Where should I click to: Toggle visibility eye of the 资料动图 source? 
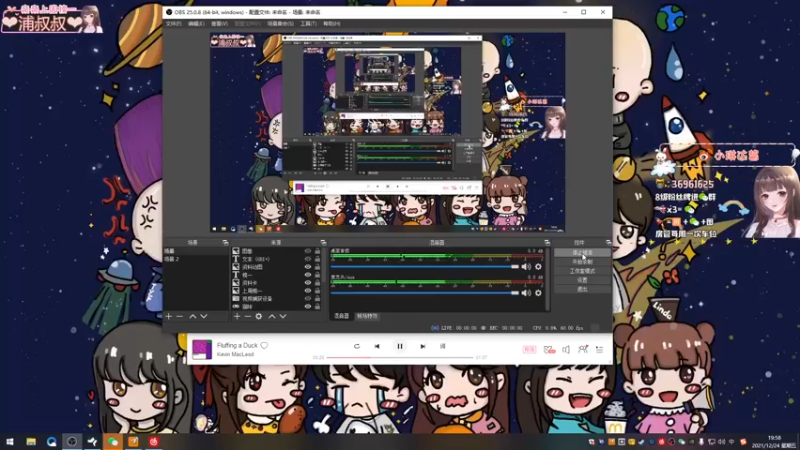(308, 267)
